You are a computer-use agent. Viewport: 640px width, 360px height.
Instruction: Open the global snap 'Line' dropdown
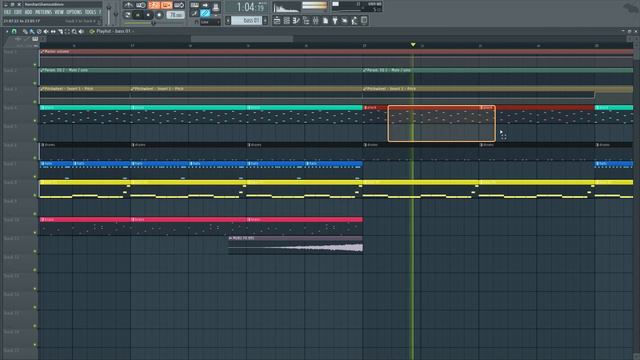pos(210,22)
